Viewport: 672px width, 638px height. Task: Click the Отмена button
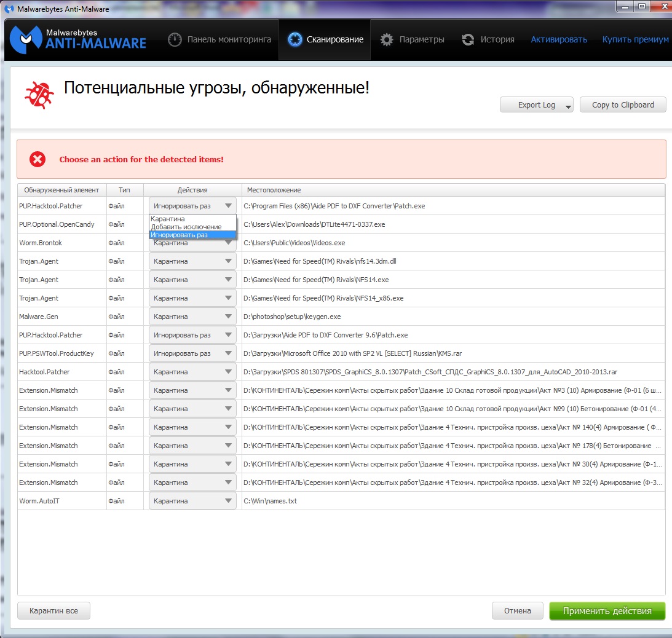tap(517, 610)
